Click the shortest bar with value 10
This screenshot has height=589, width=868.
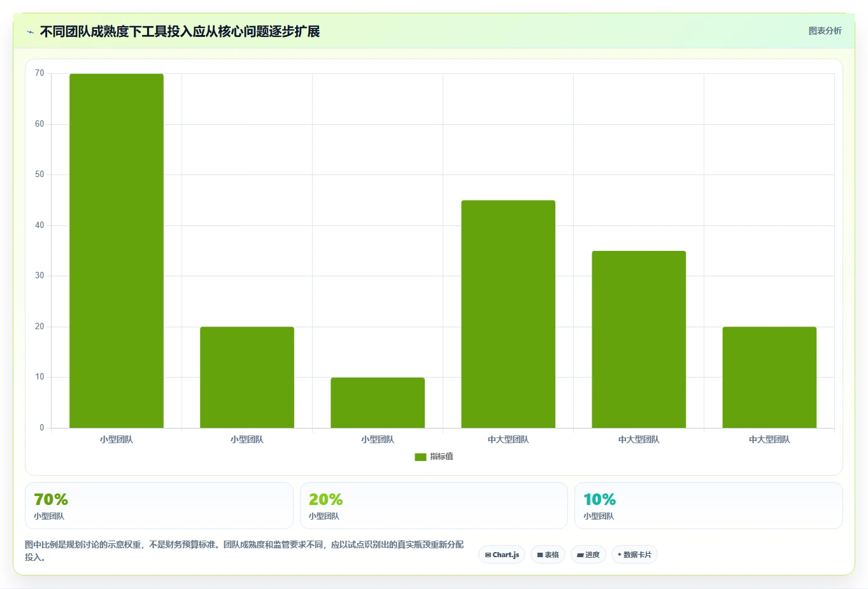click(378, 402)
